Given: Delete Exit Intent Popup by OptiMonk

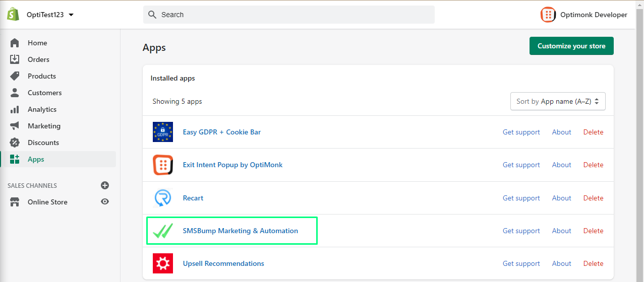Looking at the screenshot, I should [593, 165].
